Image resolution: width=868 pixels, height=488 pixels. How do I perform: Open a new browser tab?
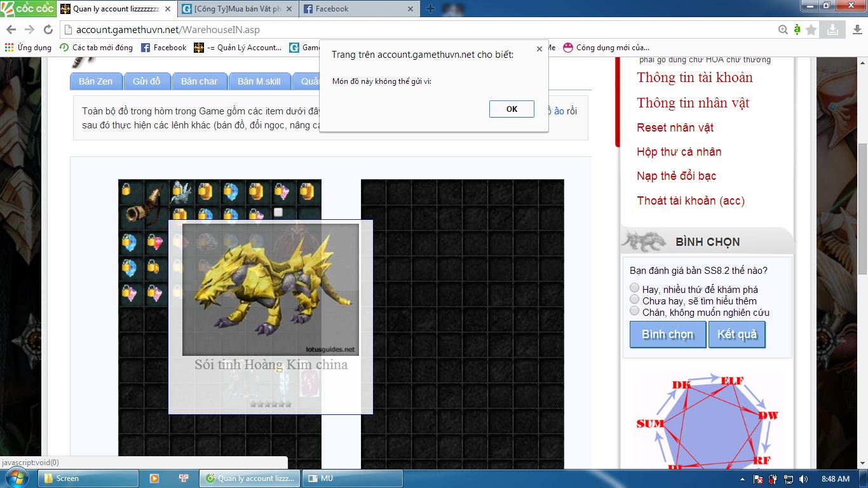pyautogui.click(x=430, y=9)
